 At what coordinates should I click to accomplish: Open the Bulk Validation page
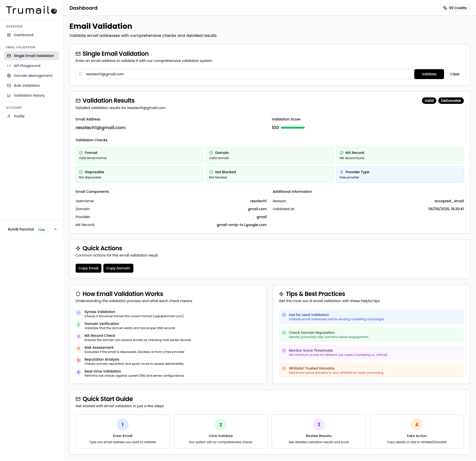(x=27, y=86)
